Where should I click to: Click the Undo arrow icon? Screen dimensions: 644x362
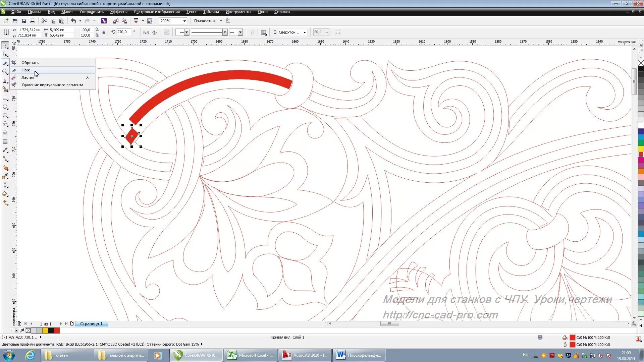pos(73,21)
